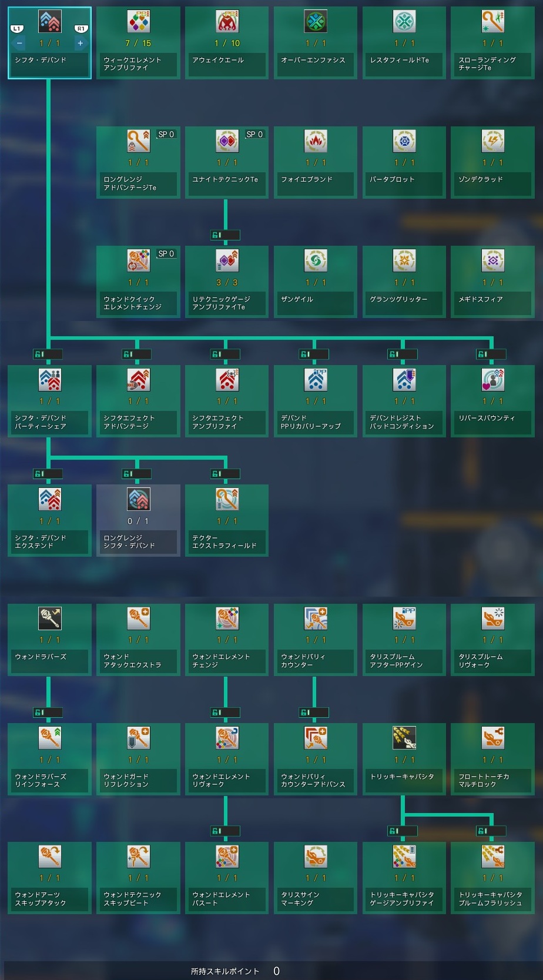Select the unlearned ロングレンジシフタ・デバンド skill
This screenshot has width=543, height=980.
pos(139,520)
